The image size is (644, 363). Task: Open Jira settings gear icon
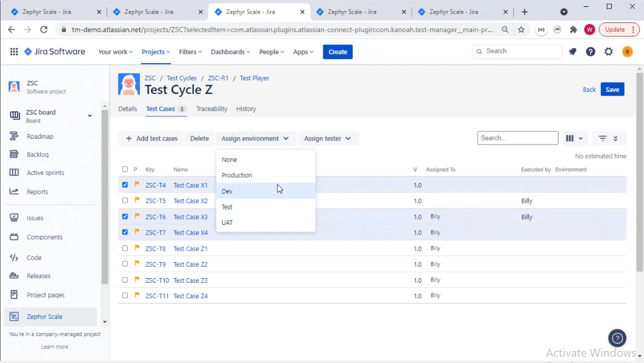(608, 52)
